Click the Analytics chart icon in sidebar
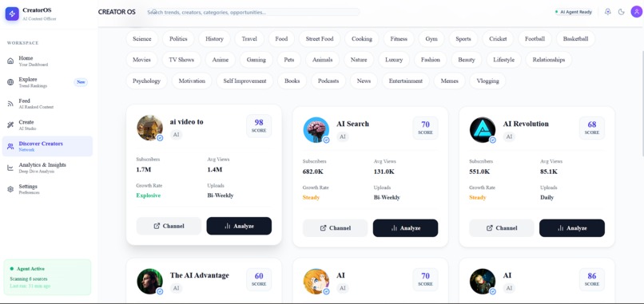 coord(10,168)
